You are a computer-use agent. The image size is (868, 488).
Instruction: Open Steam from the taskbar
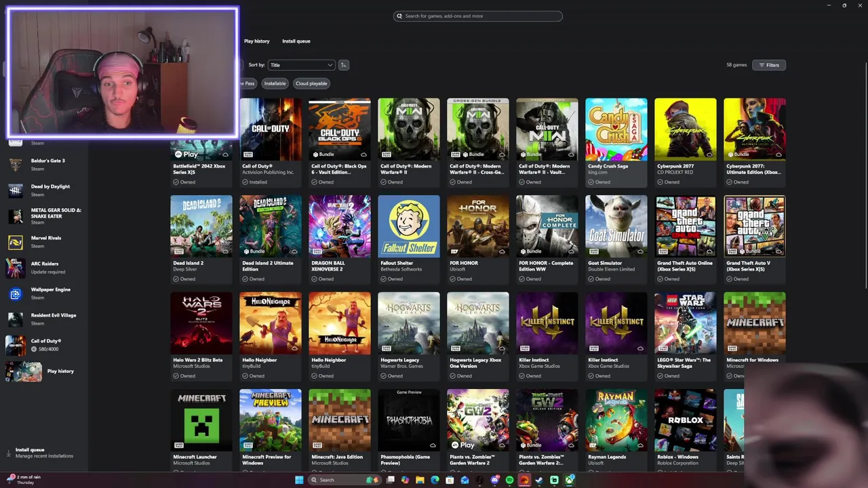coord(539,480)
